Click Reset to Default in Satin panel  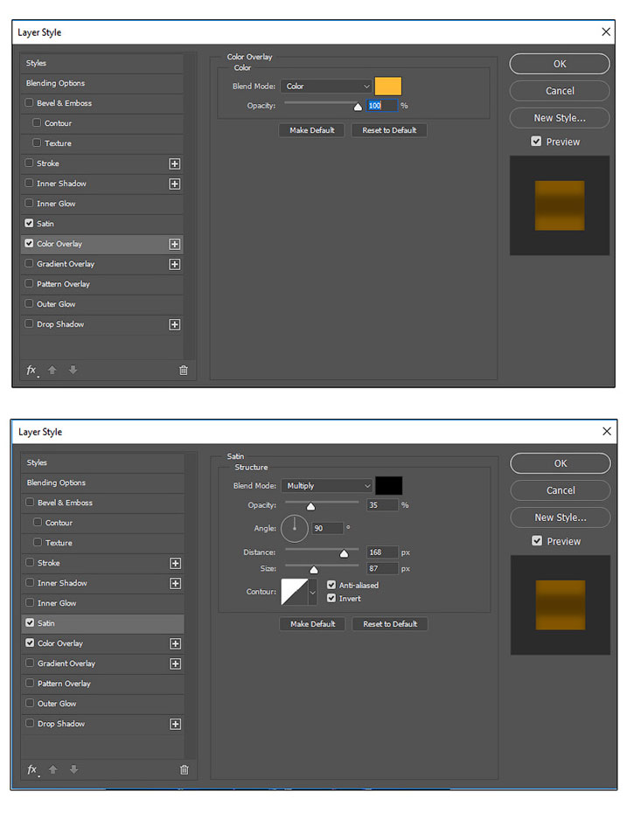pos(390,624)
